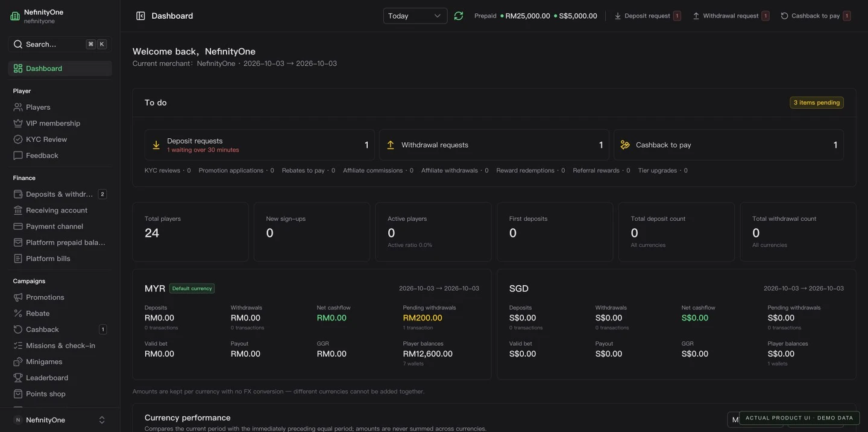Click the search input field
Image resolution: width=868 pixels, height=432 pixels.
click(60, 44)
